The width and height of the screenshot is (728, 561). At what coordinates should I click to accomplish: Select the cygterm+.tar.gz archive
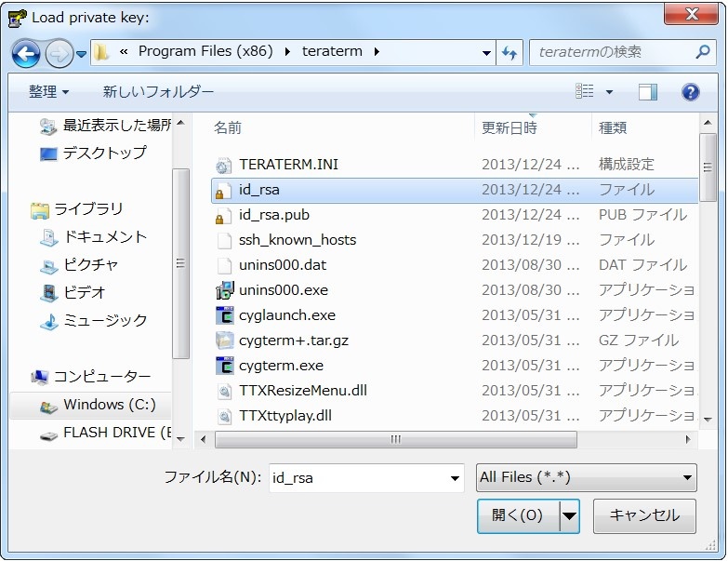click(293, 341)
